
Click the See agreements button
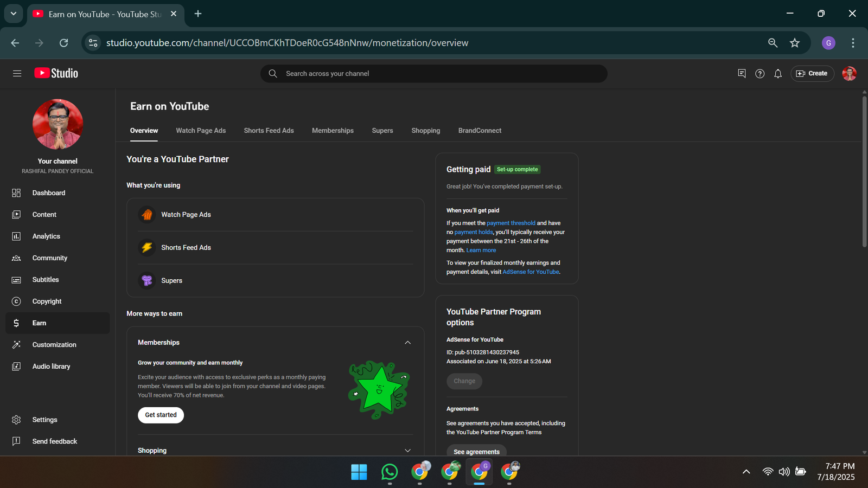coord(476,451)
